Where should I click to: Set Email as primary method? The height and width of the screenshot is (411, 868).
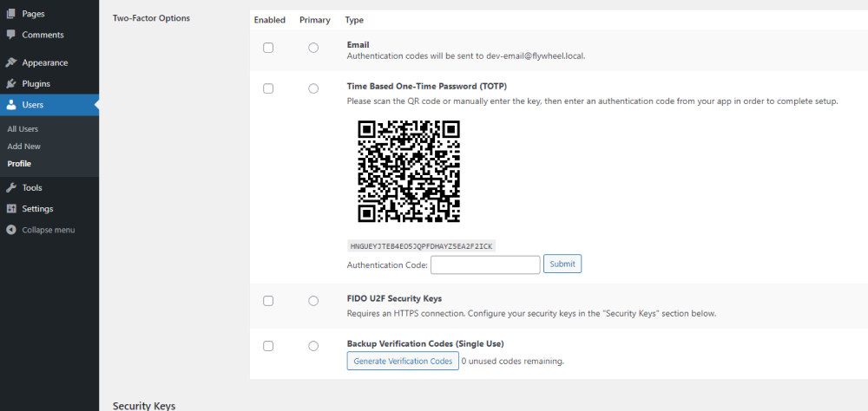coord(313,49)
